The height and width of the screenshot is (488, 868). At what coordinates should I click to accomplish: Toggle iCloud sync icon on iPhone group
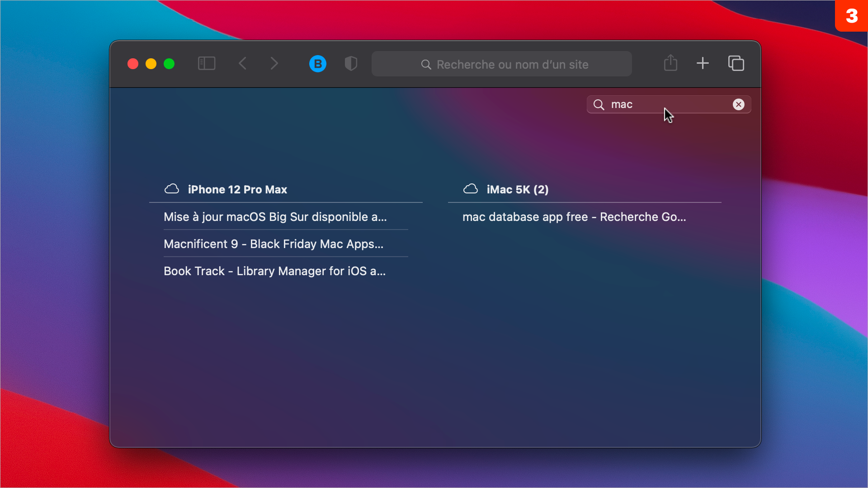point(172,189)
